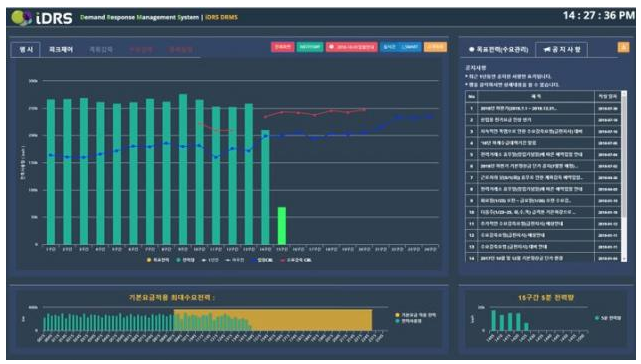Open notice row number 1
Viewport: 641px width, 364px height.
(543, 108)
